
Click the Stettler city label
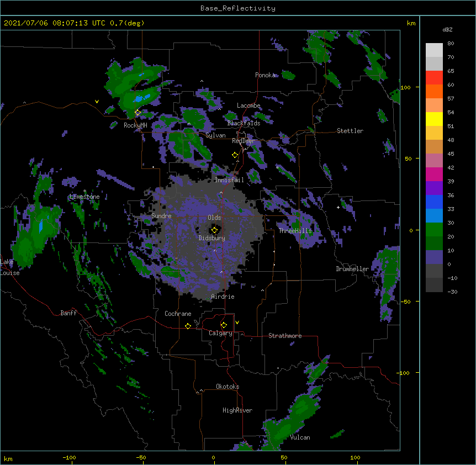tap(350, 131)
